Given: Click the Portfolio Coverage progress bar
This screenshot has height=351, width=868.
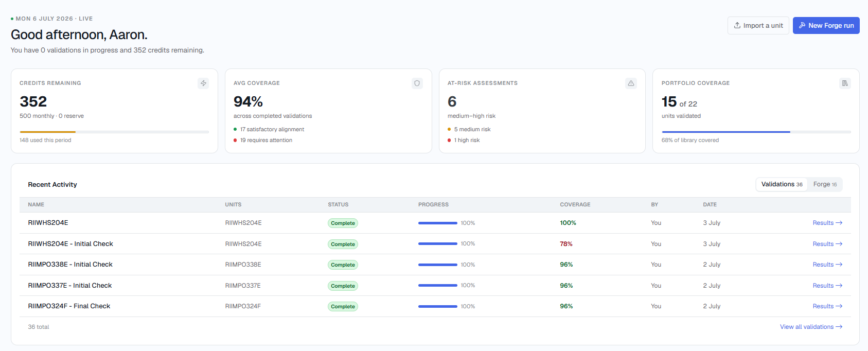Looking at the screenshot, I should click(x=756, y=132).
